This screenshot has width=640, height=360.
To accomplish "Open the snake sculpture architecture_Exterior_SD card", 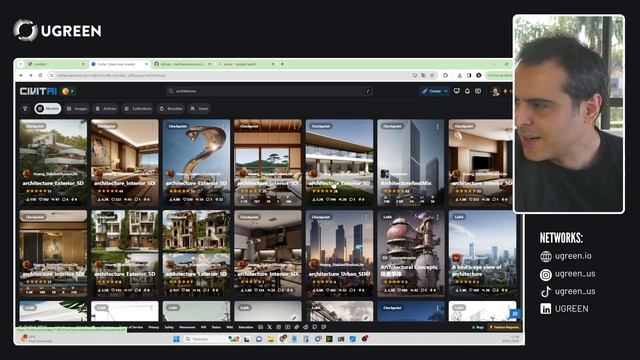I will click(196, 162).
